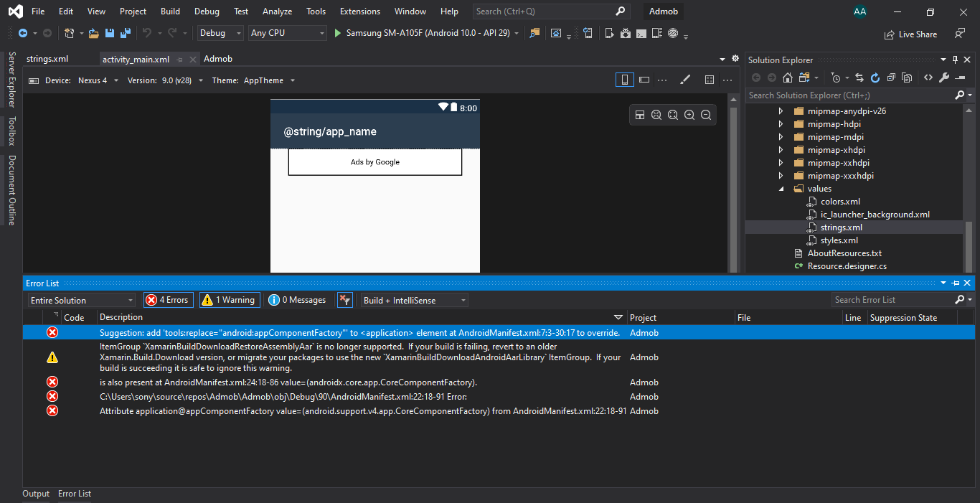Select Resource.designer.cs file
Image resolution: width=980 pixels, height=503 pixels.
847,266
